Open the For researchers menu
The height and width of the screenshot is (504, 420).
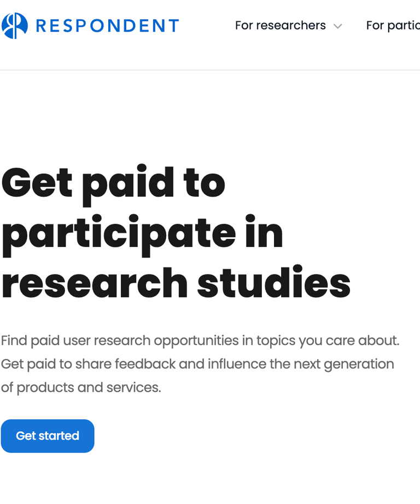[x=280, y=26]
